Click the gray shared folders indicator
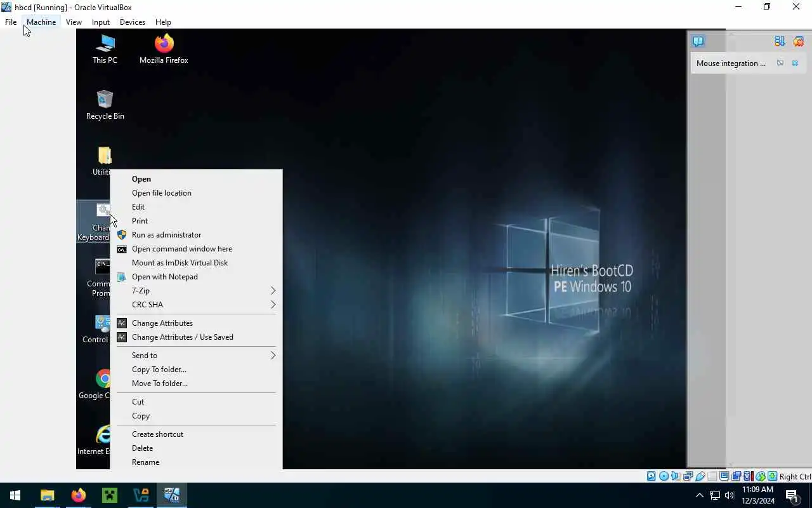 pos(712,476)
